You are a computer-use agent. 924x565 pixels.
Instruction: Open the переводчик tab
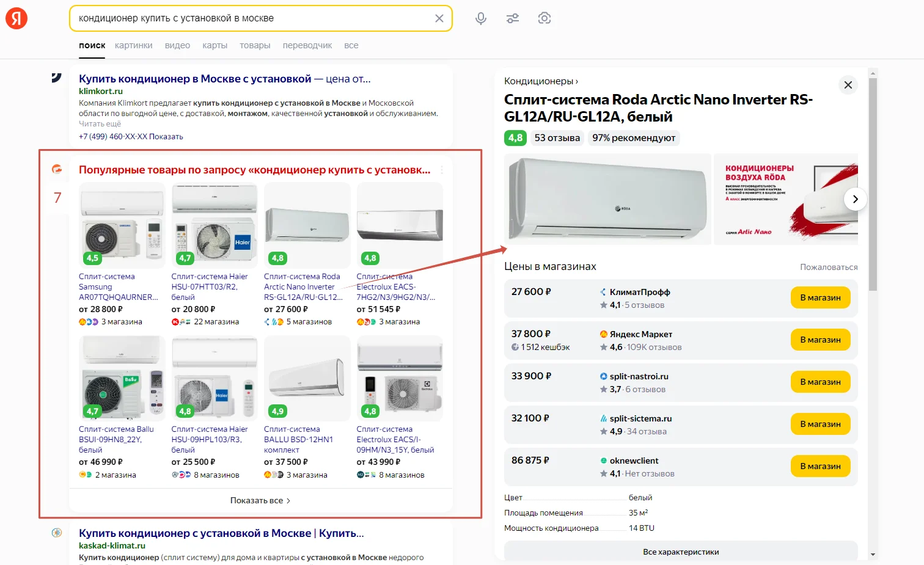[307, 45]
